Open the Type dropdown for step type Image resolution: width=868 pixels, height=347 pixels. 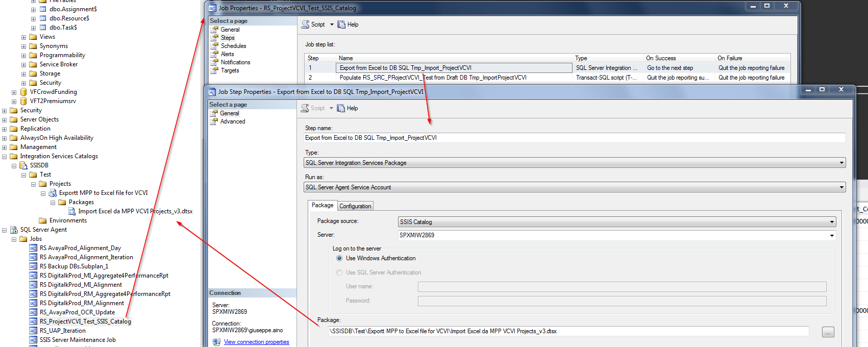coord(841,163)
